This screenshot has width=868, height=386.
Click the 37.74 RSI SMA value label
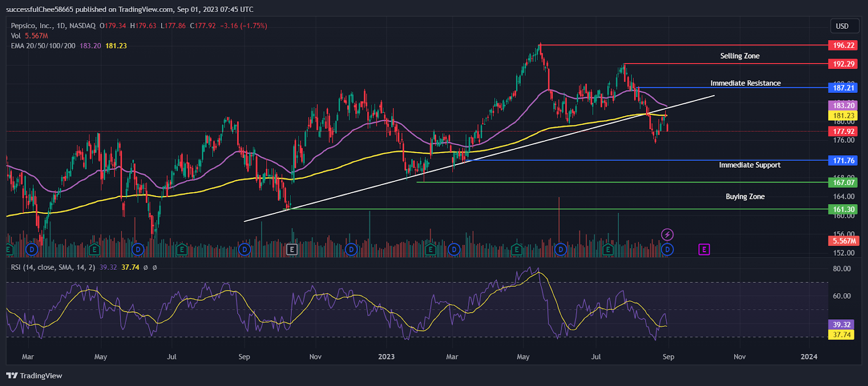click(x=841, y=334)
